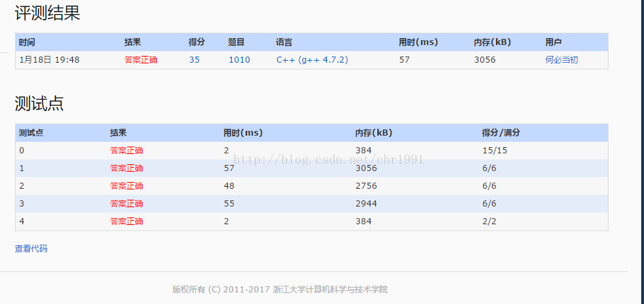Click test point 2 row number
The image size is (644, 304).
[x=22, y=186]
